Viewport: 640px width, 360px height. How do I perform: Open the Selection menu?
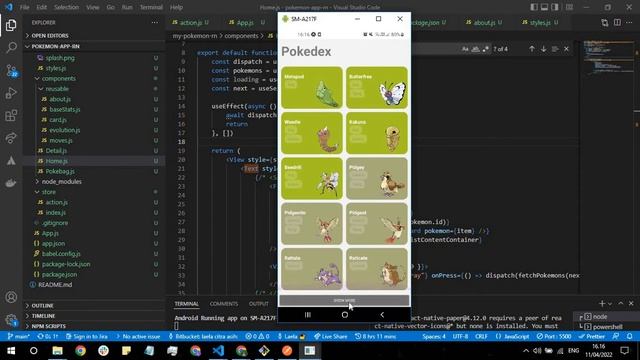66,7
